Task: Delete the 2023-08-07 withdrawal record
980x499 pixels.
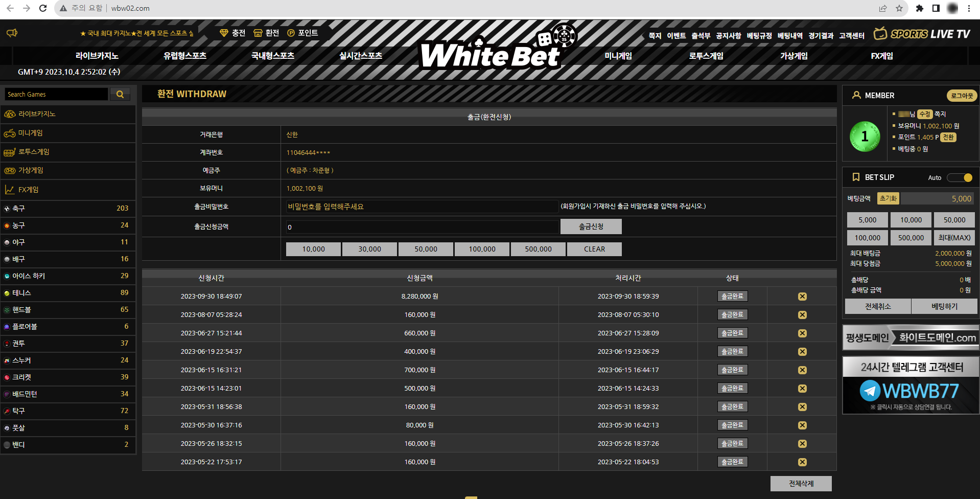Action: pos(802,315)
